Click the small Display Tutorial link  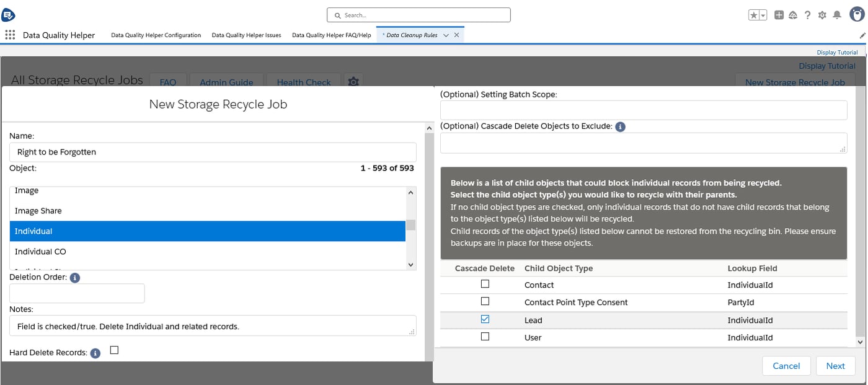click(x=837, y=53)
